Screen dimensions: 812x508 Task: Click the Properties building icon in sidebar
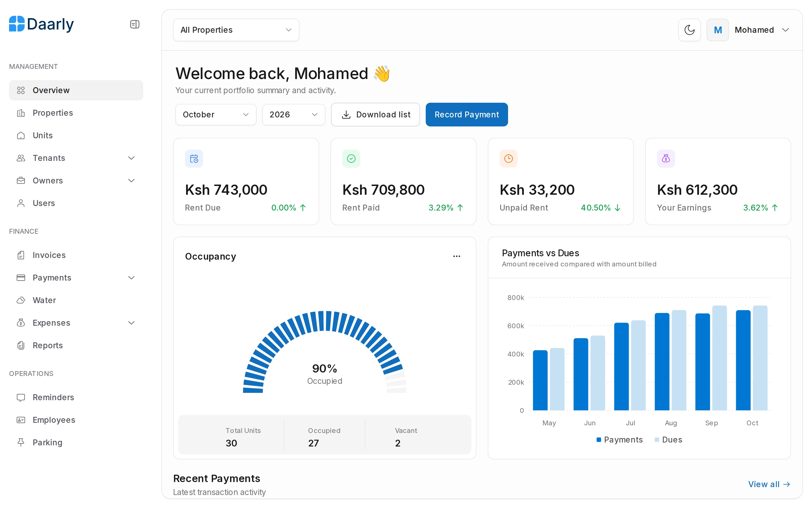point(21,113)
